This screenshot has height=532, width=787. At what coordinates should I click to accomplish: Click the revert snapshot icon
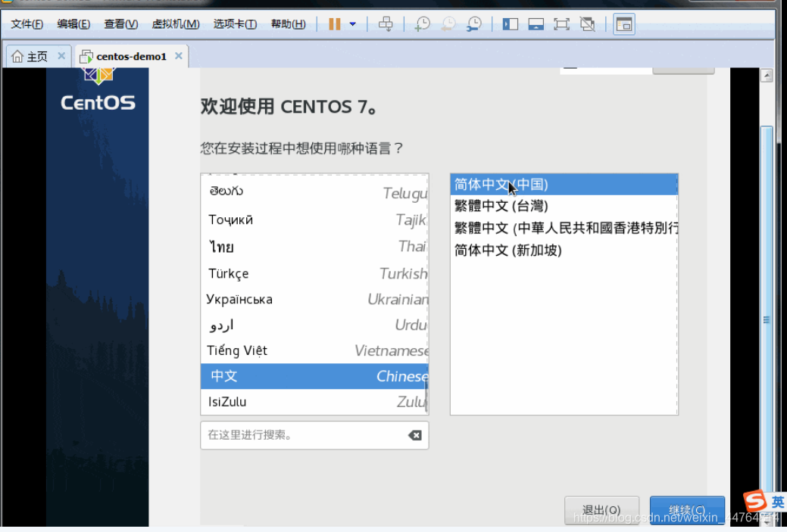click(448, 23)
